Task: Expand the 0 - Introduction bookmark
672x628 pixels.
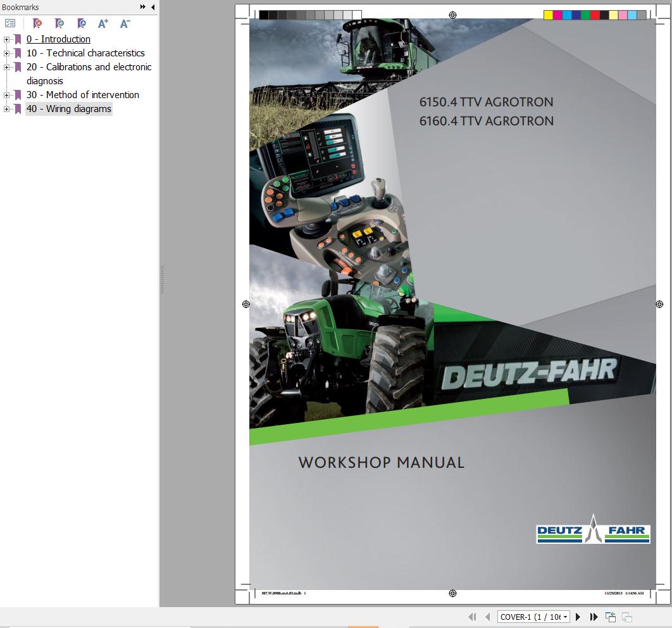Action: tap(6, 39)
